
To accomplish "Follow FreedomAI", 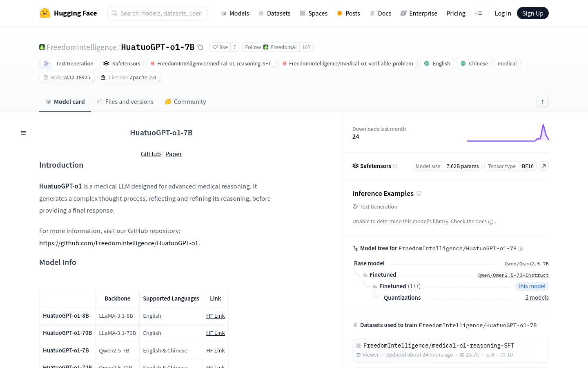I will click(x=271, y=47).
